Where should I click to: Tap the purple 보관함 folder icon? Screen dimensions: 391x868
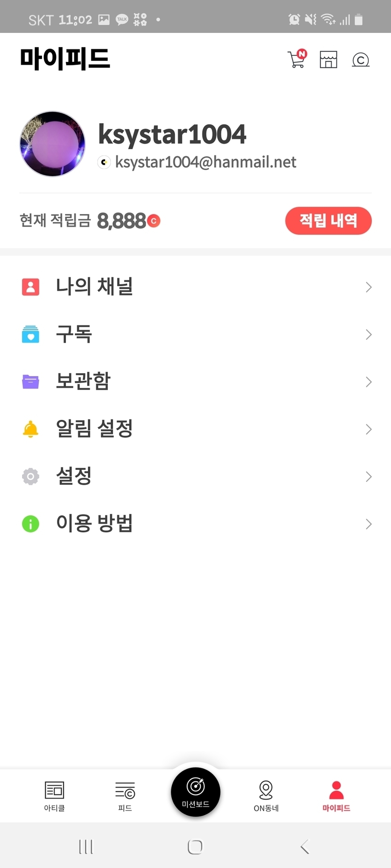coord(31,381)
